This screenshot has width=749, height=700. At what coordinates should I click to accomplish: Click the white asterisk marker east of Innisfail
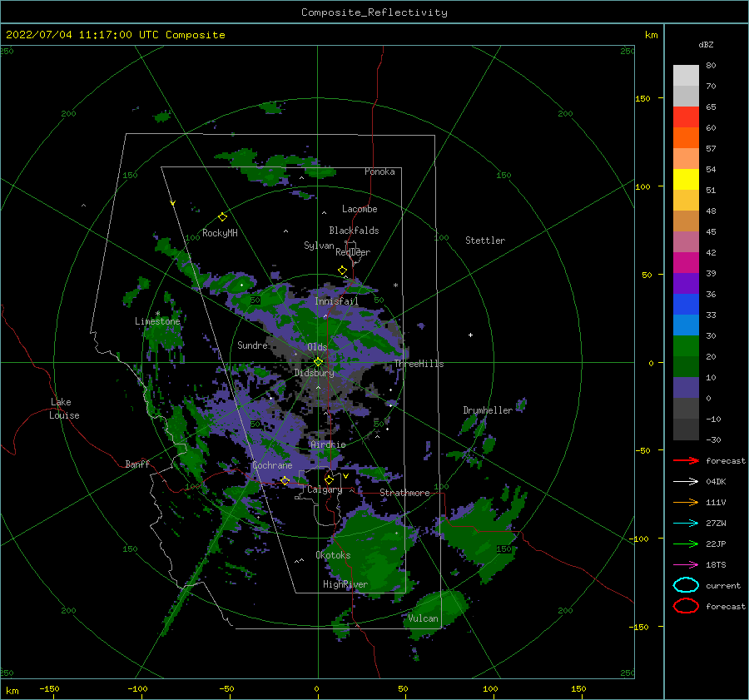click(395, 285)
